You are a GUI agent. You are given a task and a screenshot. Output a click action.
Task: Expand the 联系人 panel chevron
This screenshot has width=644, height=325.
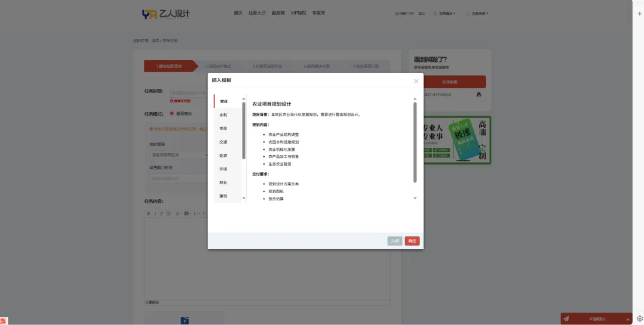627,319
